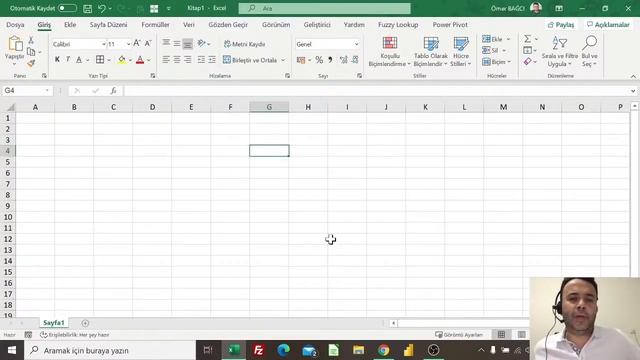Open the Calibri font name dropdown

[104, 44]
